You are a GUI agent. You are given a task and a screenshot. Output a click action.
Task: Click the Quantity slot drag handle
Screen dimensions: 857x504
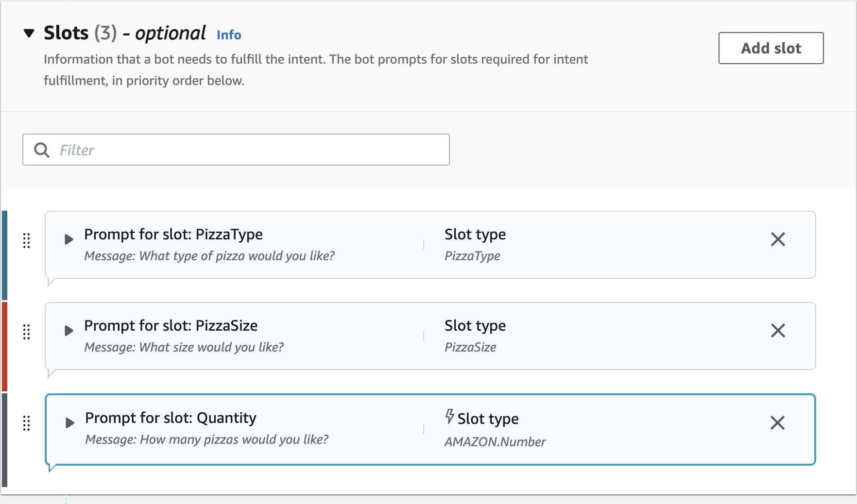click(27, 423)
